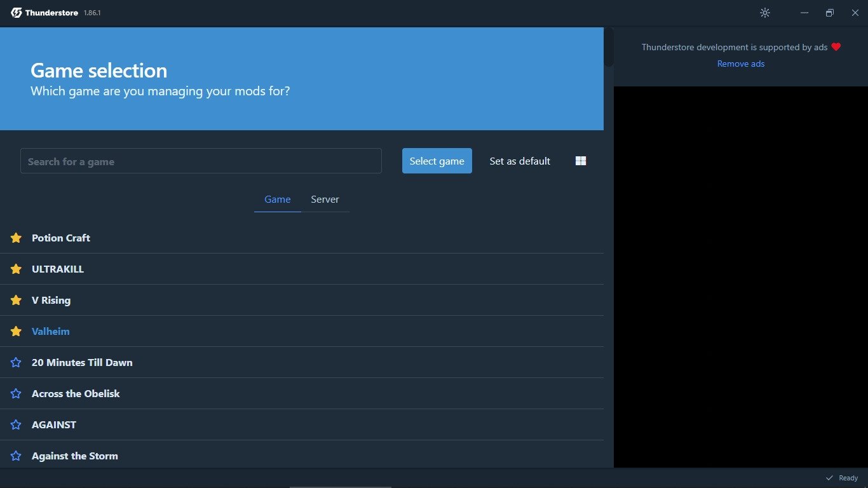Click the version number 1.86.1
The image size is (868, 488).
click(x=92, y=13)
